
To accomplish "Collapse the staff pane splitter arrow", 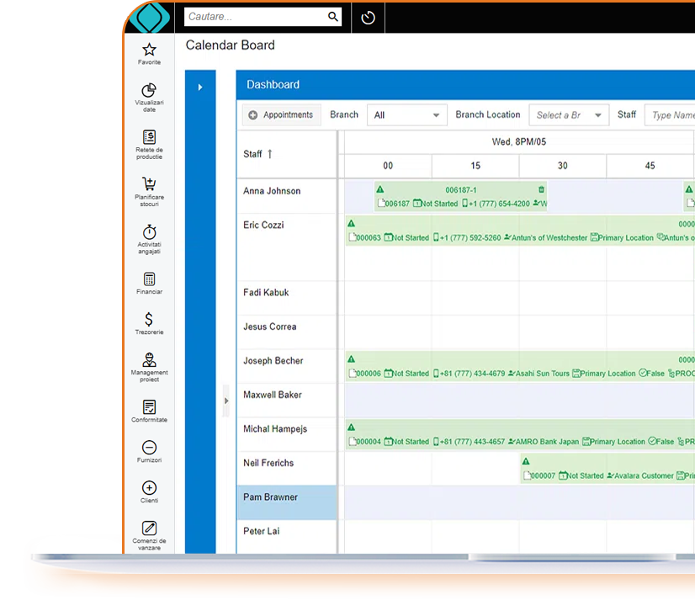I will click(225, 401).
